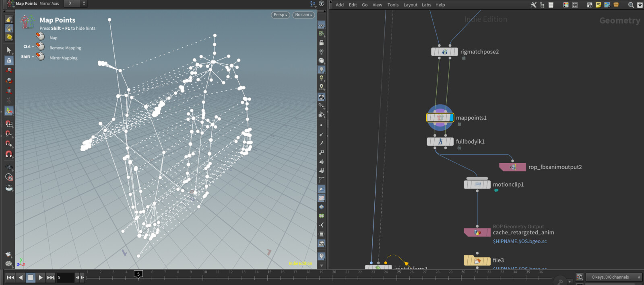This screenshot has height=285, width=644.
Task: Click the construction plane icon on left toolbar
Action: [9, 187]
